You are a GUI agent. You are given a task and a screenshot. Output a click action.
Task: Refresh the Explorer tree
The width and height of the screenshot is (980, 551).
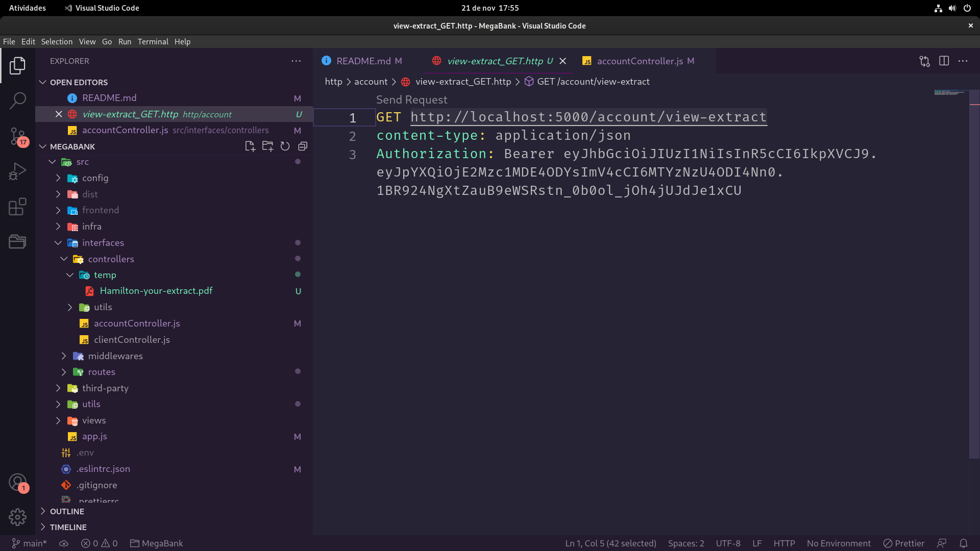pos(285,146)
